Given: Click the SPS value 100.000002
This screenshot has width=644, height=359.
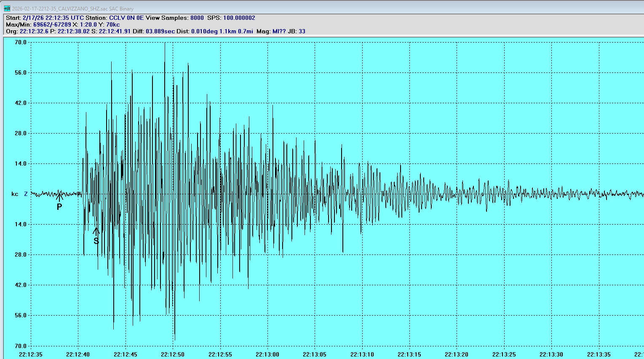Looking at the screenshot, I should [239, 18].
